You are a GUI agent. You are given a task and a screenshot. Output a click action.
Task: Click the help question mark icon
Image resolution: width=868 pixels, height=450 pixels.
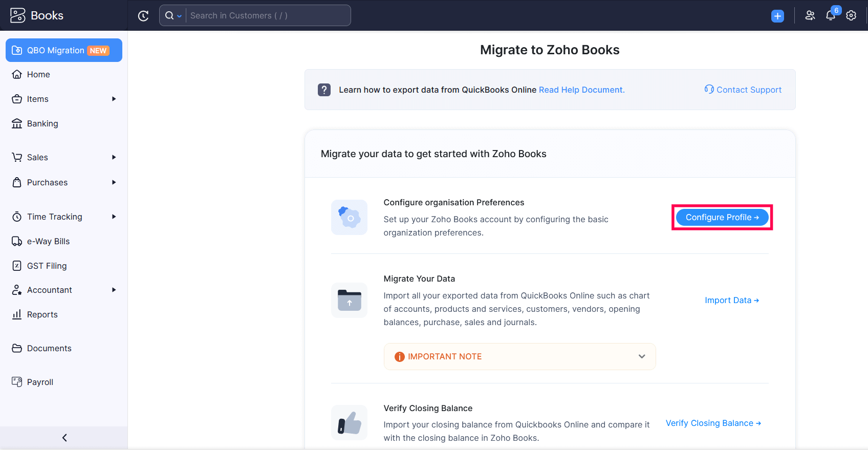pyautogui.click(x=324, y=90)
